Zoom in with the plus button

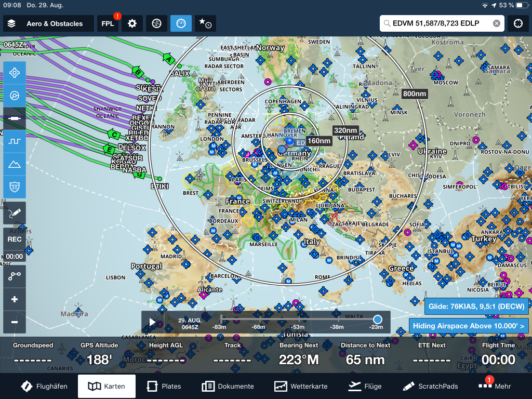coord(15,299)
